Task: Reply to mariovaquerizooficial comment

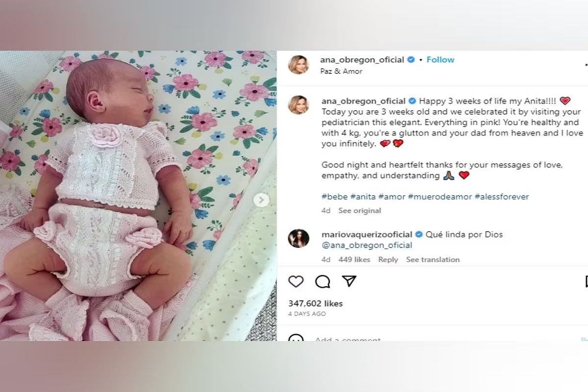Action: click(388, 260)
